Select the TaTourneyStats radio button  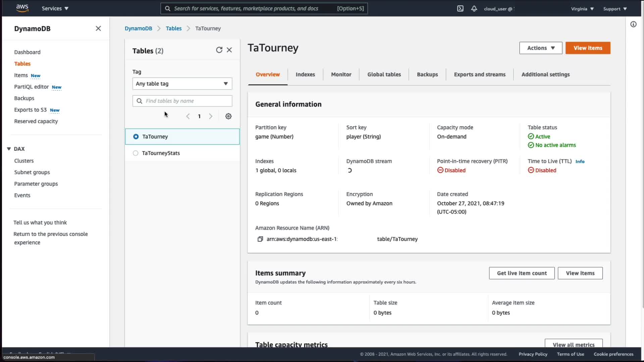click(x=136, y=153)
